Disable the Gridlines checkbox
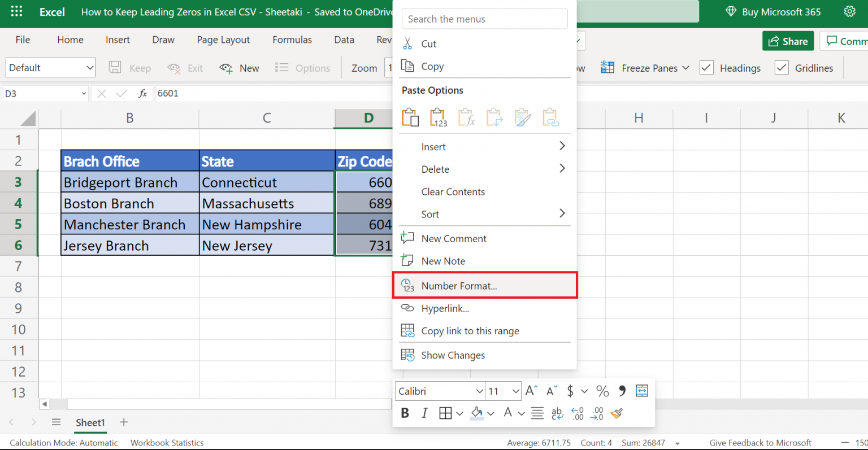868x450 pixels. 782,67
